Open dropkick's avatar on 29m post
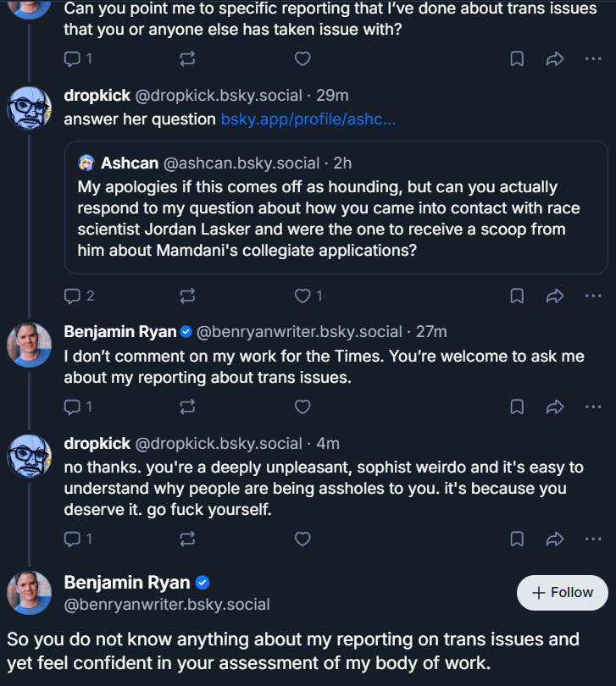Screen dimensions: 616x686 [30, 108]
